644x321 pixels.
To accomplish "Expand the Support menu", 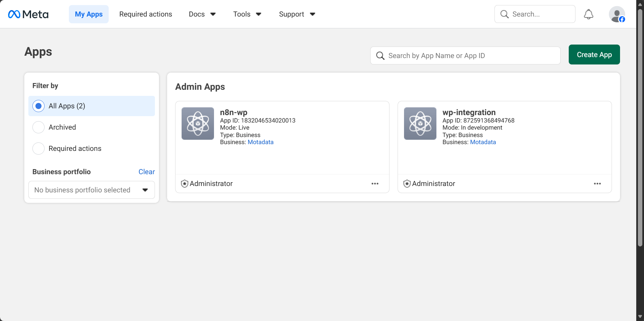I will click(297, 14).
